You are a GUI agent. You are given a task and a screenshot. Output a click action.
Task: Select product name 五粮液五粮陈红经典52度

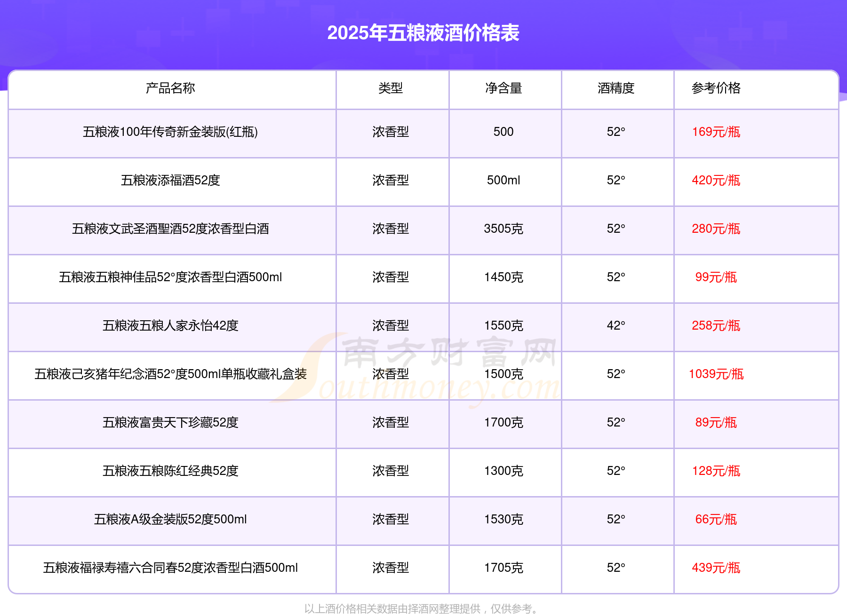[170, 471]
